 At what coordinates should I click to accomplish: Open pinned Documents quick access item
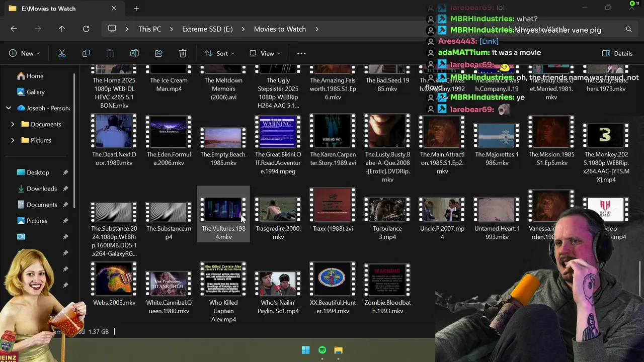(x=42, y=205)
